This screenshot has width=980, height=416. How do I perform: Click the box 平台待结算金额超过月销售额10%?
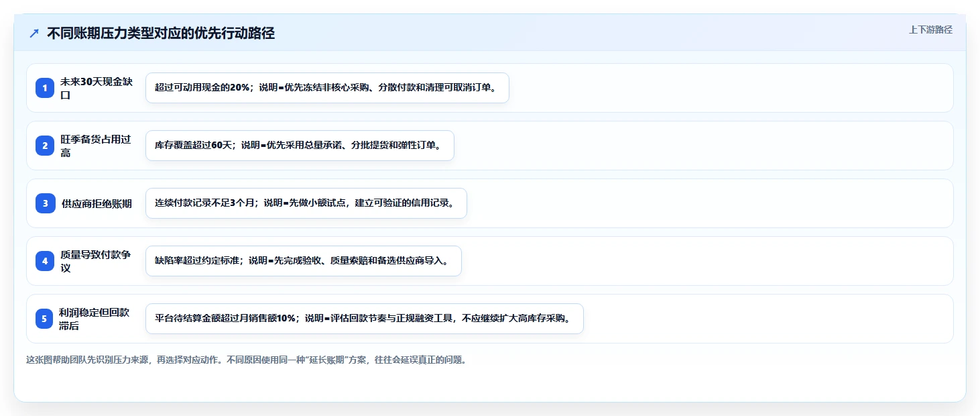pyautogui.click(x=365, y=319)
